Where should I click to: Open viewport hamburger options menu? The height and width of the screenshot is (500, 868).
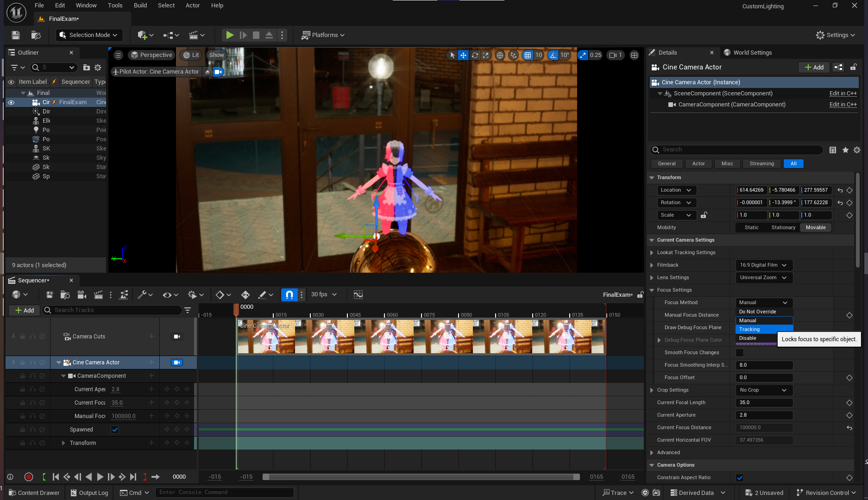[x=119, y=55]
